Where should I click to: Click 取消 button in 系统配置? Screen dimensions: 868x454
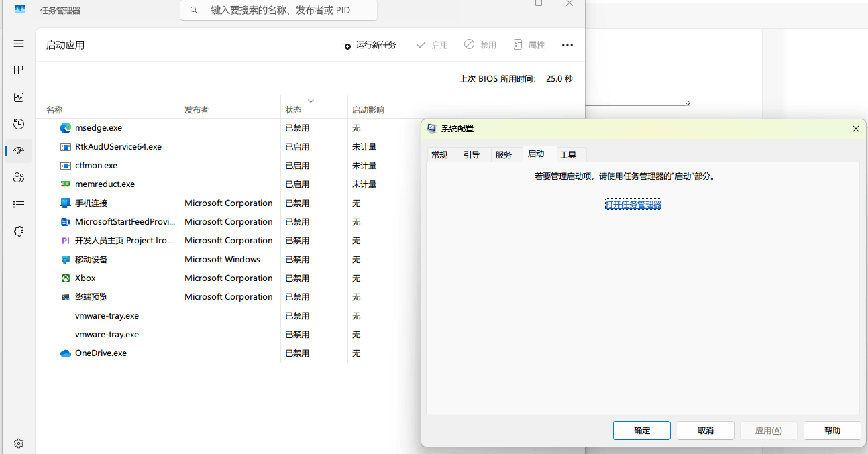click(706, 431)
